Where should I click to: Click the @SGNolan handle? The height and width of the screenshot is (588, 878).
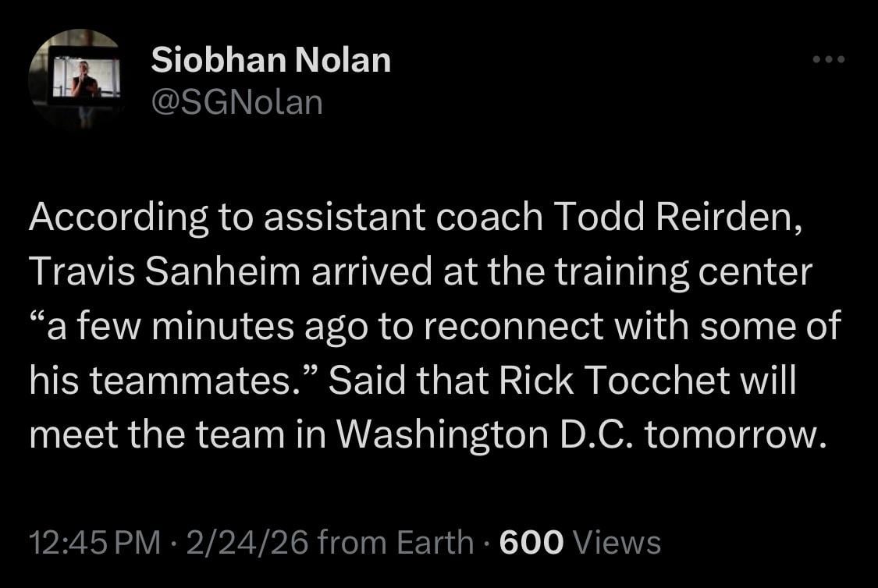coord(236,101)
